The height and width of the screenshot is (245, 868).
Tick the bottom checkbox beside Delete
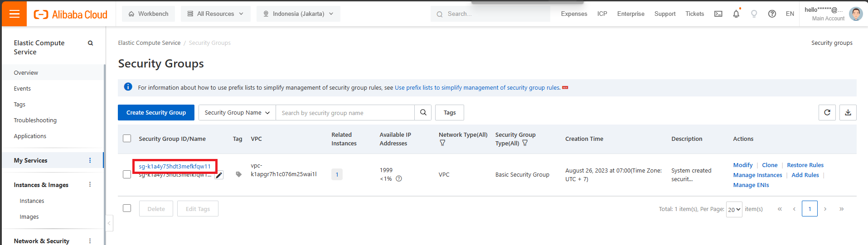(x=127, y=208)
